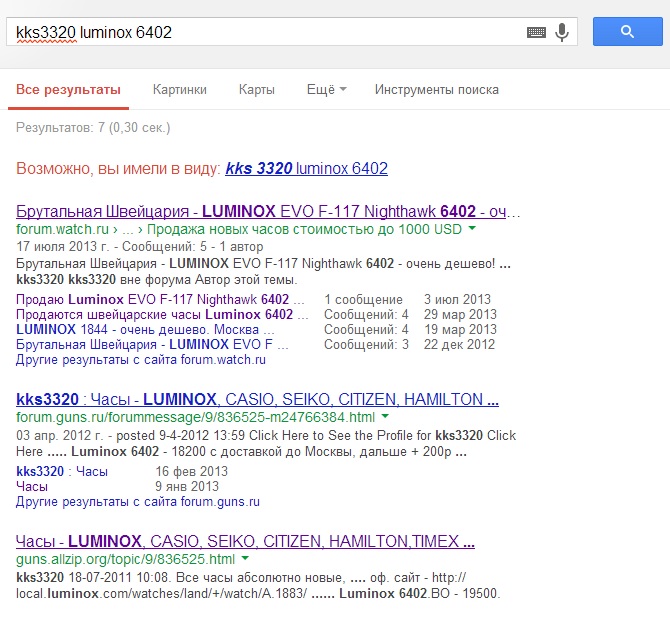Open Инструменты поиска search tools
Viewport: 670px width, 621px height.
click(x=436, y=90)
